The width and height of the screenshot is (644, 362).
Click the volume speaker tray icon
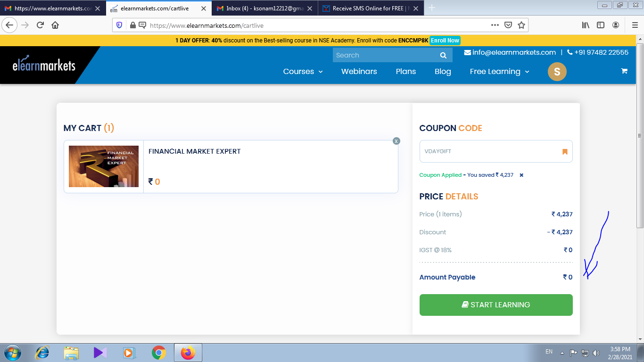click(x=596, y=353)
